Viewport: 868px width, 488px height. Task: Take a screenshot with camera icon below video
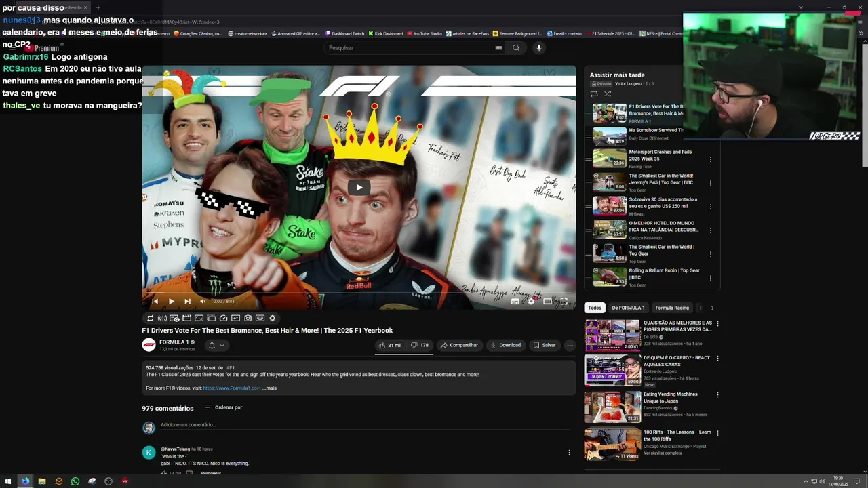[248, 318]
